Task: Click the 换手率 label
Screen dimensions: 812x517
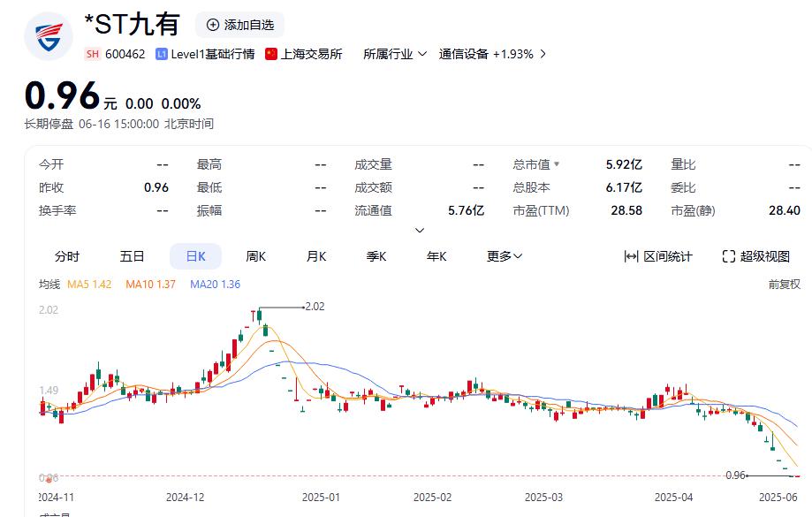Action: [x=57, y=210]
